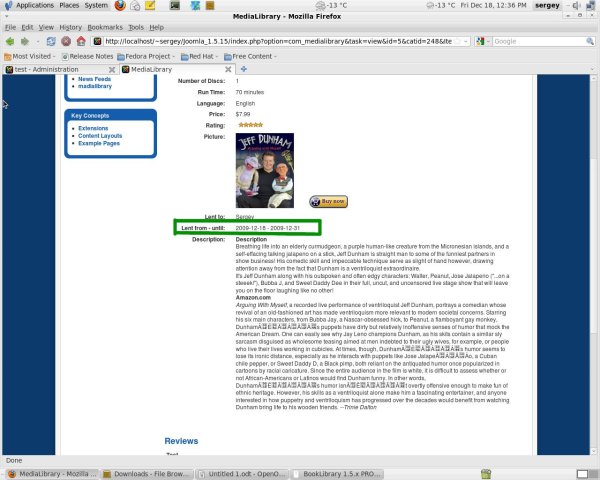600x480 pixels.
Task: Open the History menu
Action: 70,27
